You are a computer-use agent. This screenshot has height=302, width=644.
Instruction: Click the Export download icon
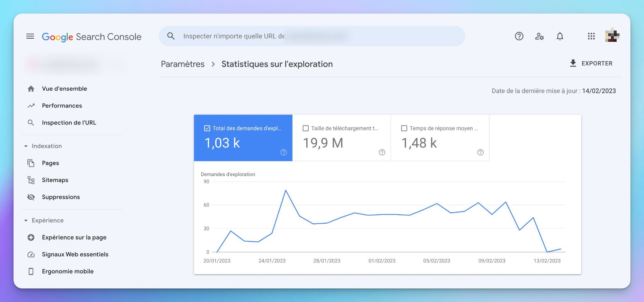tap(573, 63)
